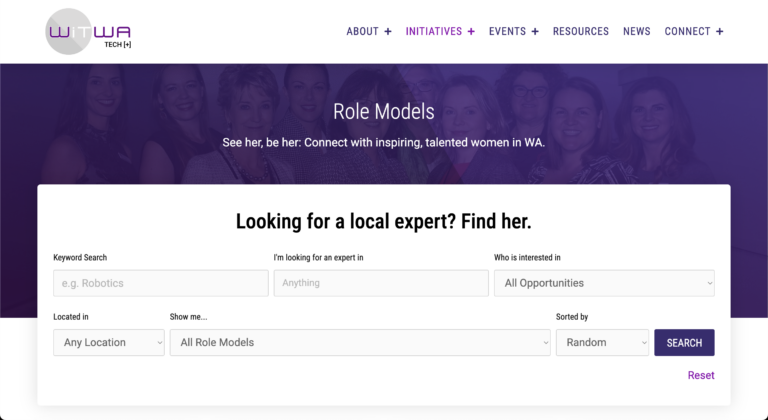The height and width of the screenshot is (420, 768).
Task: Open the INITIATIVES menu item
Action: [x=433, y=31]
